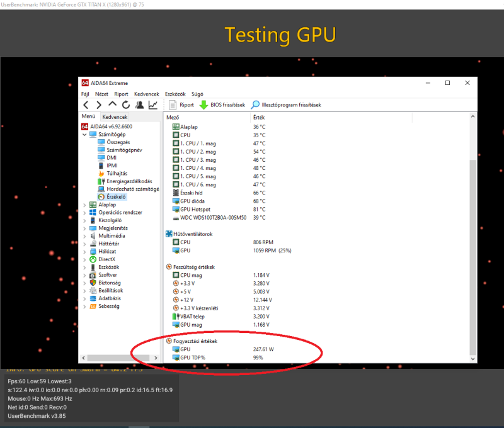The width and height of the screenshot is (504, 428).
Task: Open the Súgó menu
Action: (197, 94)
